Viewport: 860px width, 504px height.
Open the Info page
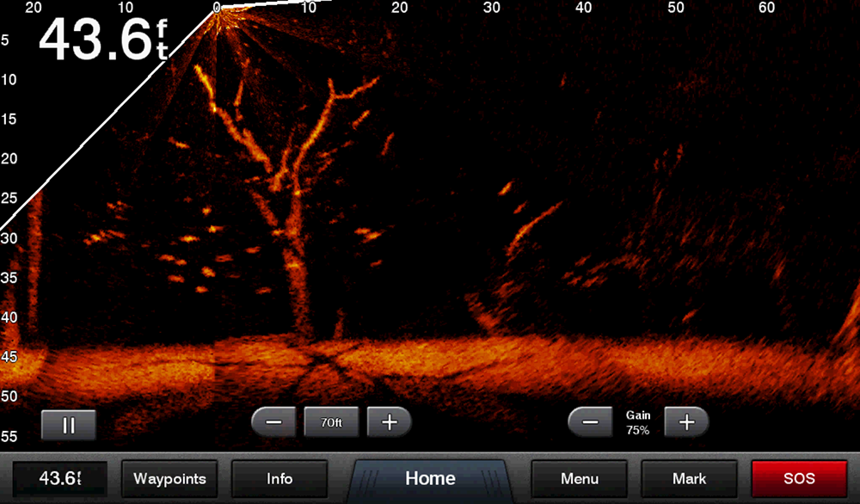pyautogui.click(x=279, y=478)
